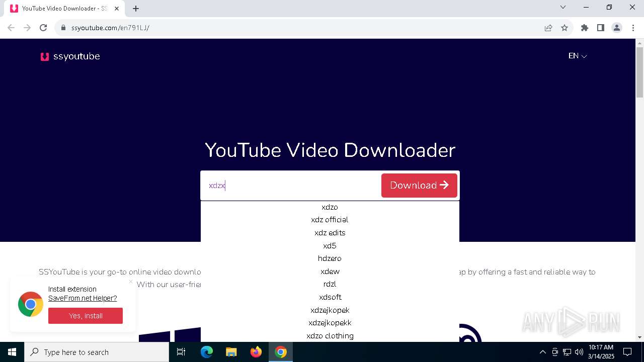Open Chrome profile avatar

pyautogui.click(x=617, y=28)
